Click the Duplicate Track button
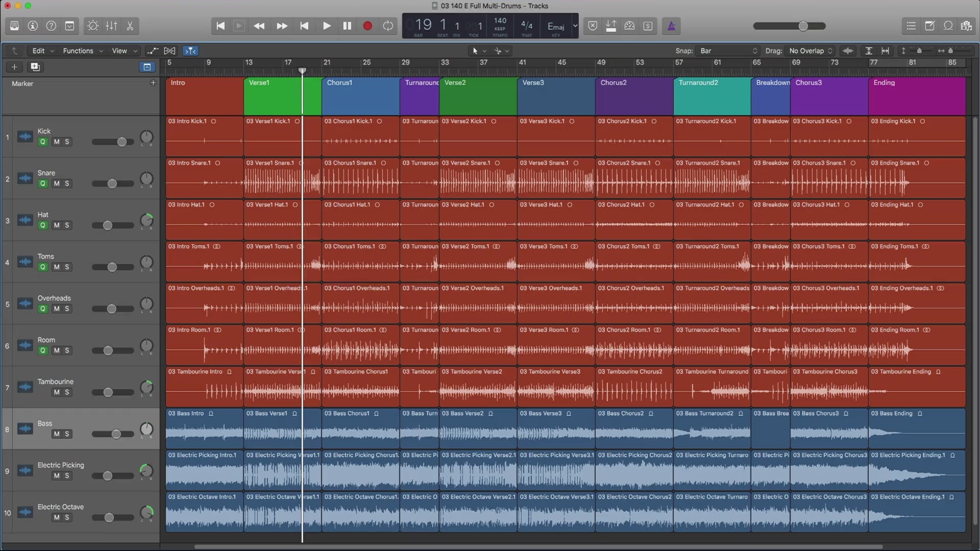Image resolution: width=980 pixels, height=551 pixels. pos(35,67)
